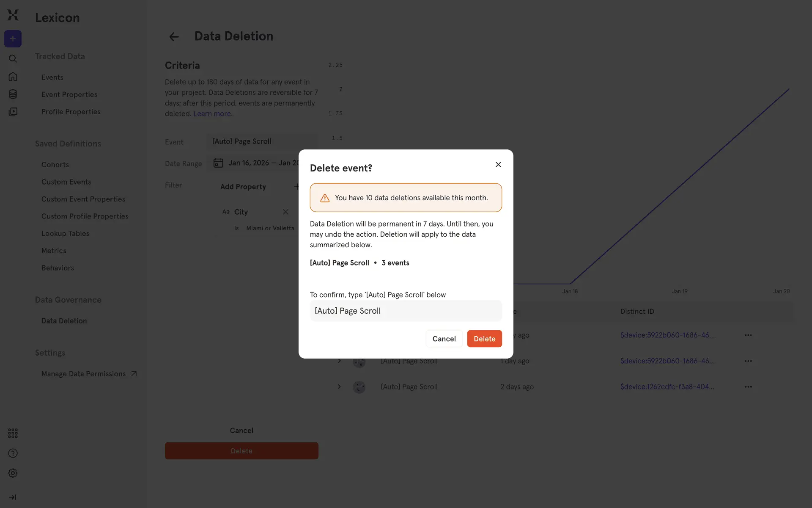Viewport: 812px width, 508px height.
Task: Open the settings gear icon
Action: (x=13, y=473)
